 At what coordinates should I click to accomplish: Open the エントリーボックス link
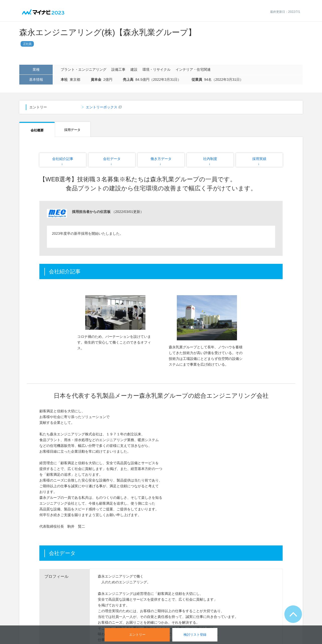(x=101, y=107)
